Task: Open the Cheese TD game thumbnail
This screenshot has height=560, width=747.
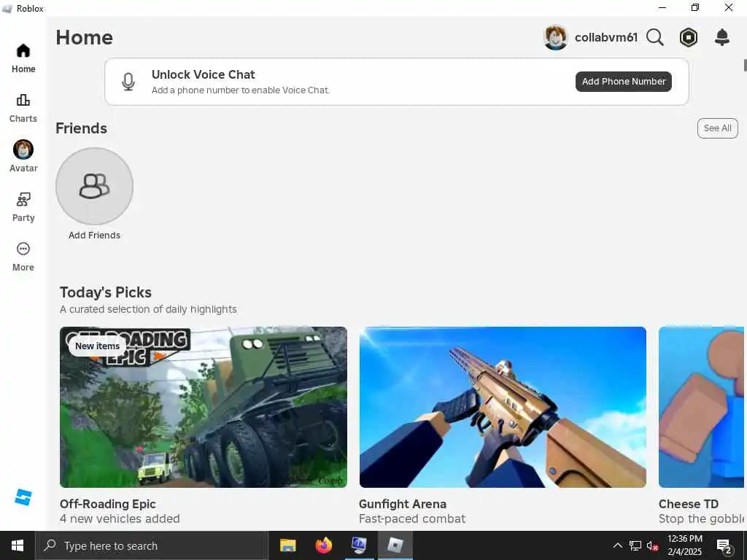Action: click(701, 407)
